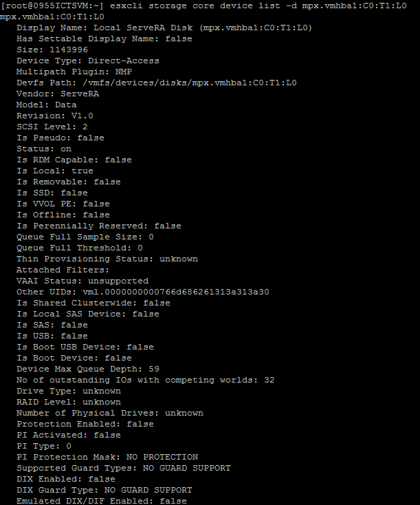Viewport: 420px width, 505px height.
Task: Click the Vendor: ServeRA line
Action: pos(58,94)
